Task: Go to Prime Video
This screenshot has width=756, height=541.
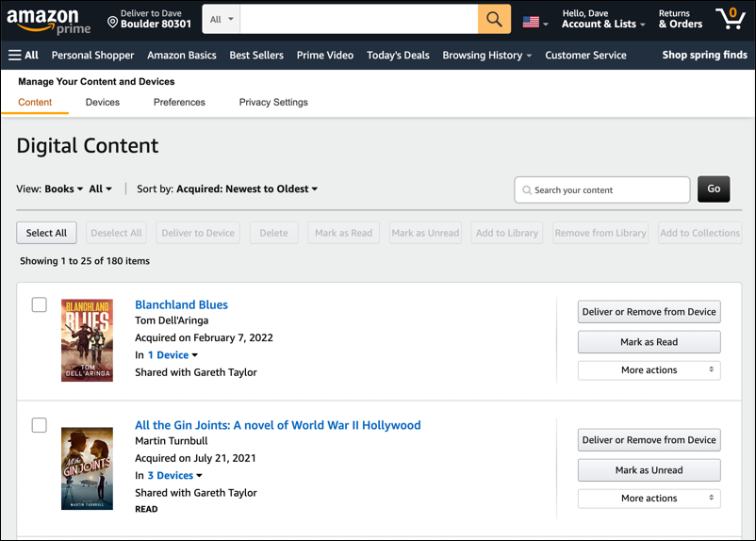Action: pos(325,56)
